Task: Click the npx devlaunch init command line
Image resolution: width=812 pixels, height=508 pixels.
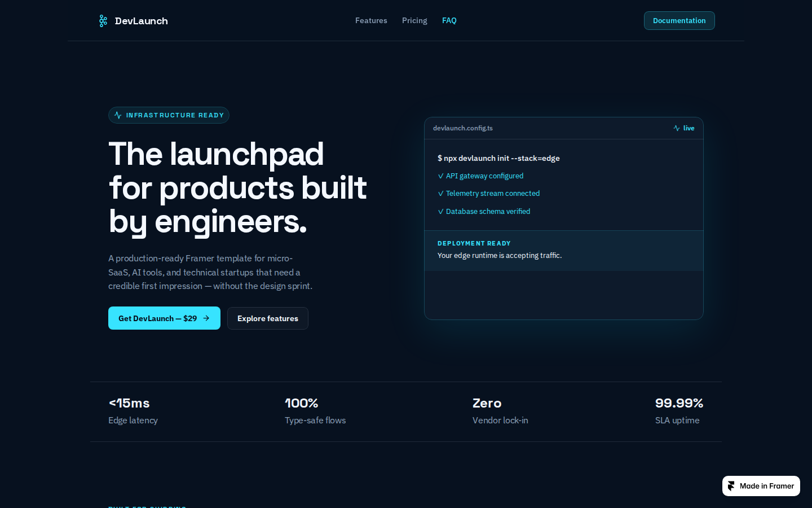Action: [x=498, y=158]
